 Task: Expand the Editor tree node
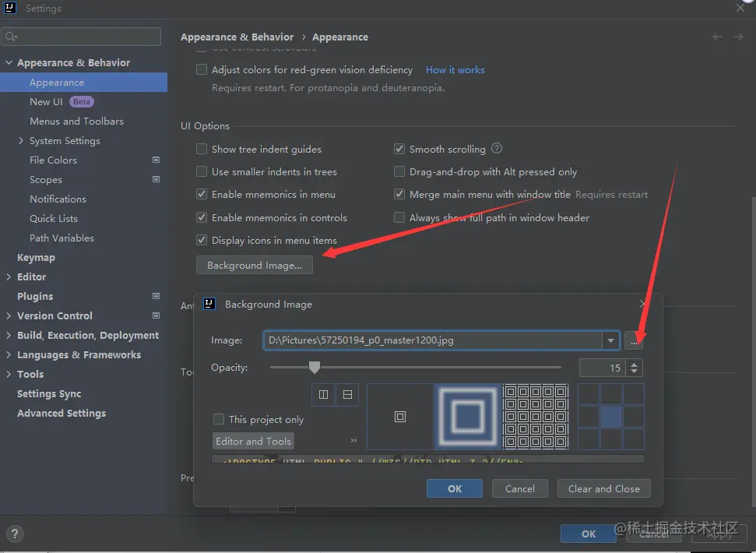[9, 276]
